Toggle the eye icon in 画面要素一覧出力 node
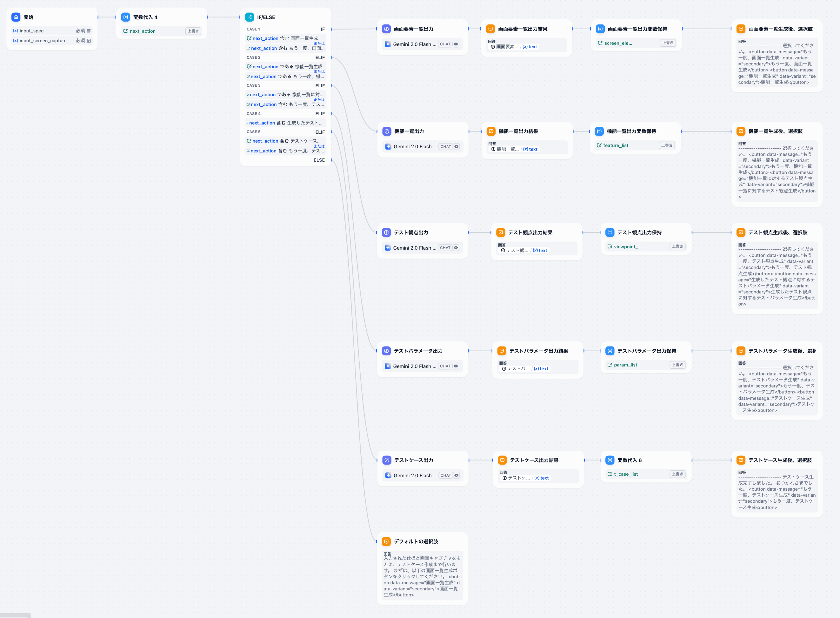 pos(456,44)
